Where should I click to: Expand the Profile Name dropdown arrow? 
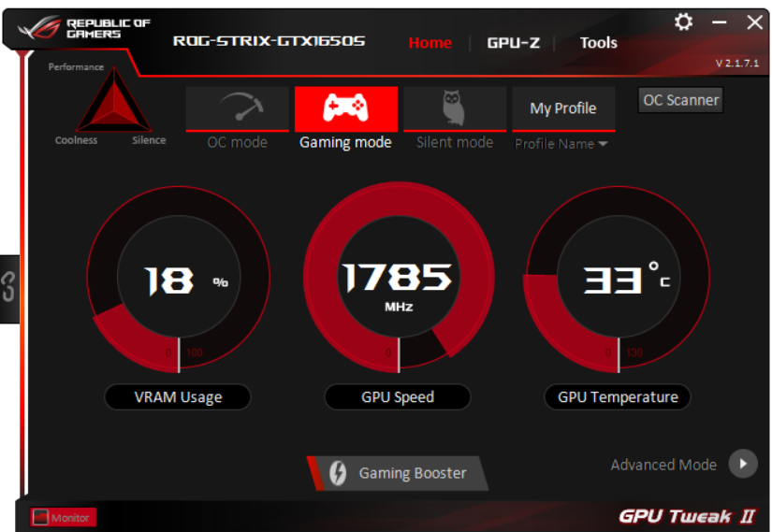(x=603, y=144)
